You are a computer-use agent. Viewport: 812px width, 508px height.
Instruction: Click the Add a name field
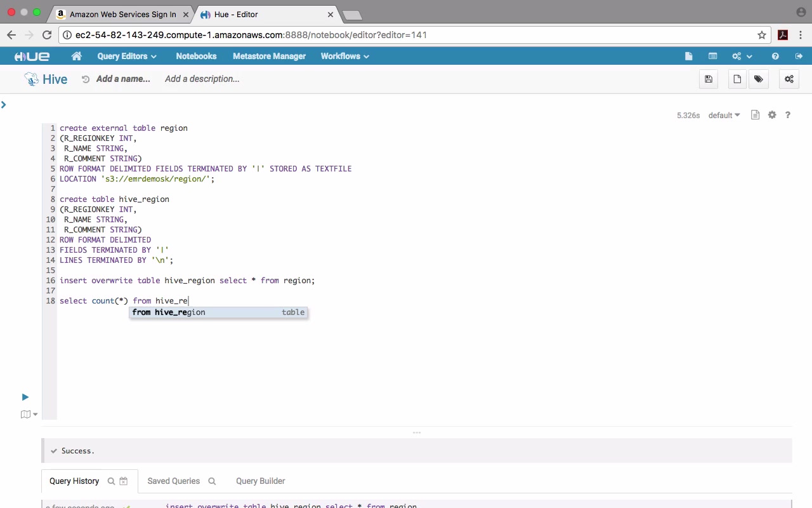point(123,79)
